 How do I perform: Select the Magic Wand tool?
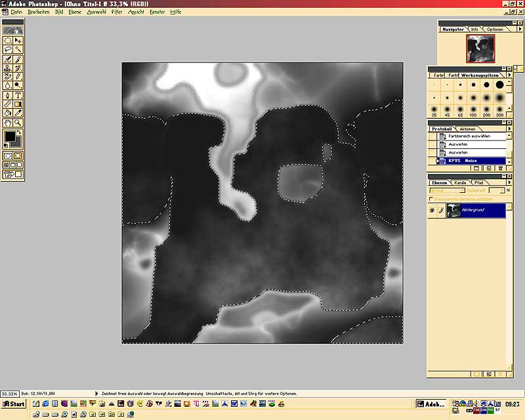18,49
